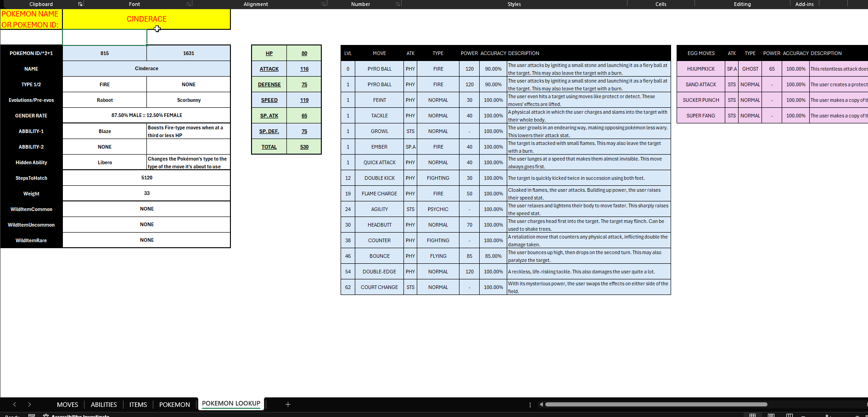The height and width of the screenshot is (417, 868).
Task: Select the Blaze ability cell
Action: [x=105, y=131]
